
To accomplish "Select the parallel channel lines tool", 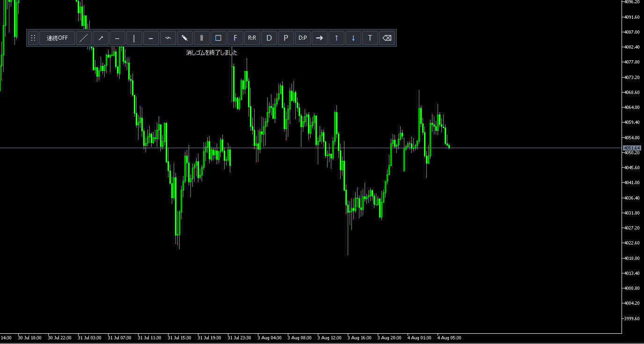I will [202, 38].
